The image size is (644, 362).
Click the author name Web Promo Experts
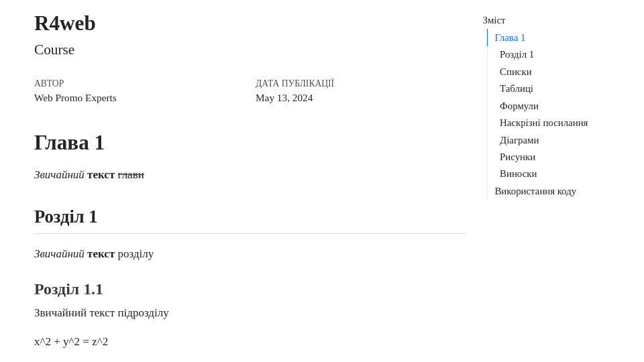[x=75, y=98]
